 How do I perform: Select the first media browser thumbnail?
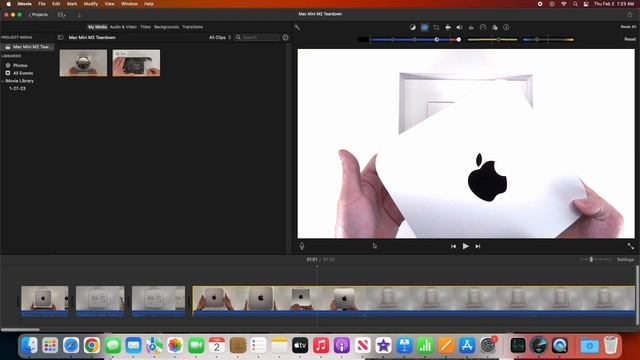(x=83, y=63)
